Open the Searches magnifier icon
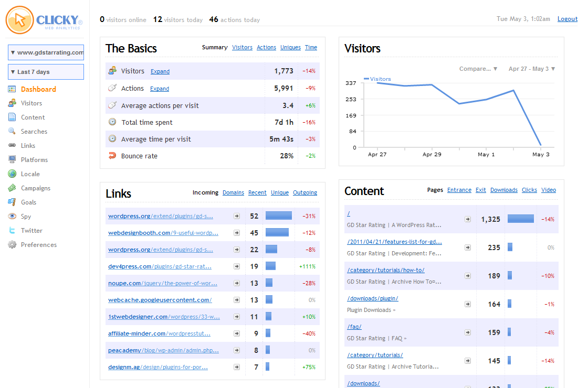 tap(12, 131)
